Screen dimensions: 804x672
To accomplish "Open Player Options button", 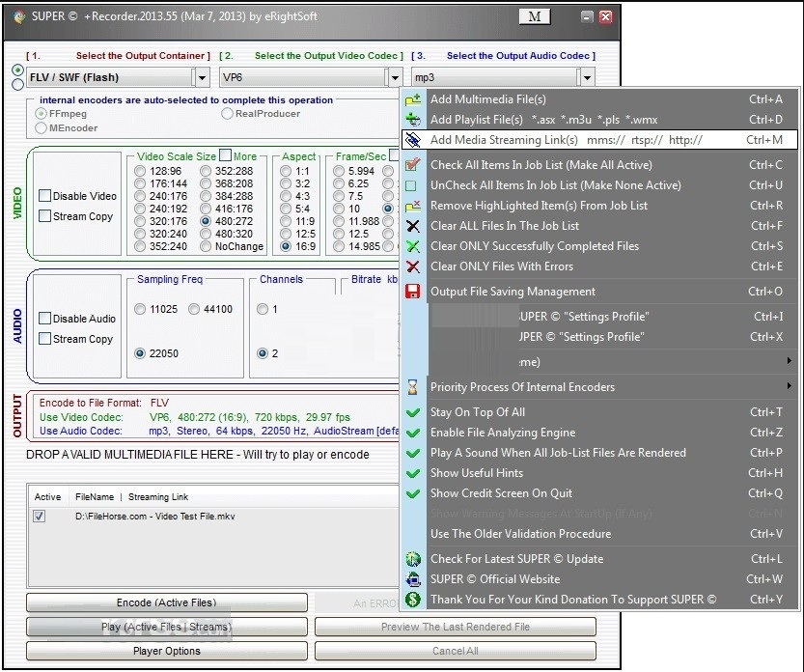I will click(x=167, y=651).
